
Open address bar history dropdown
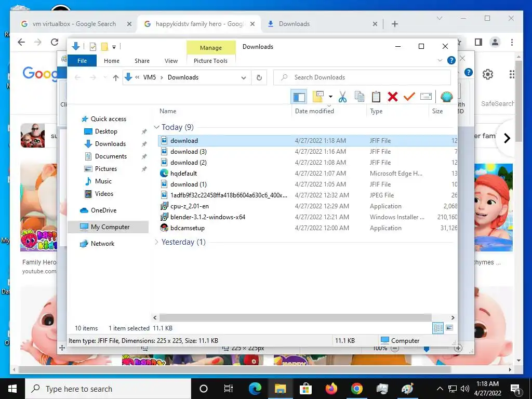243,78
